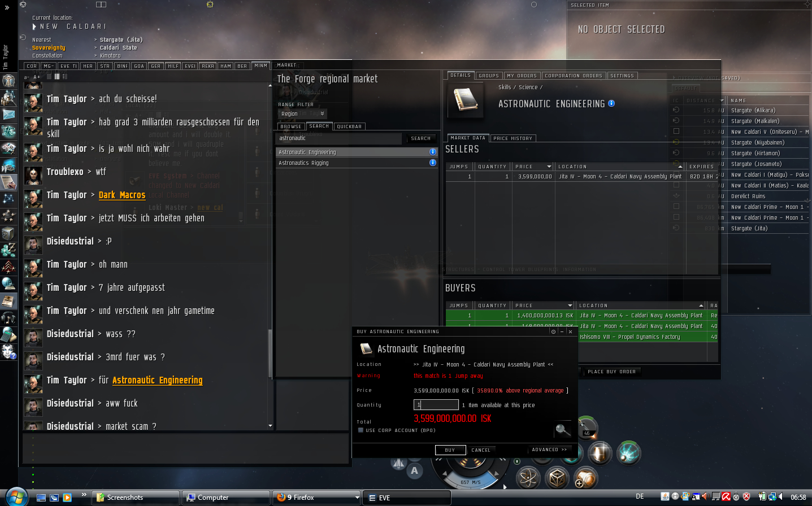Sort buyers by the Price column
The image size is (812, 506).
(x=543, y=306)
